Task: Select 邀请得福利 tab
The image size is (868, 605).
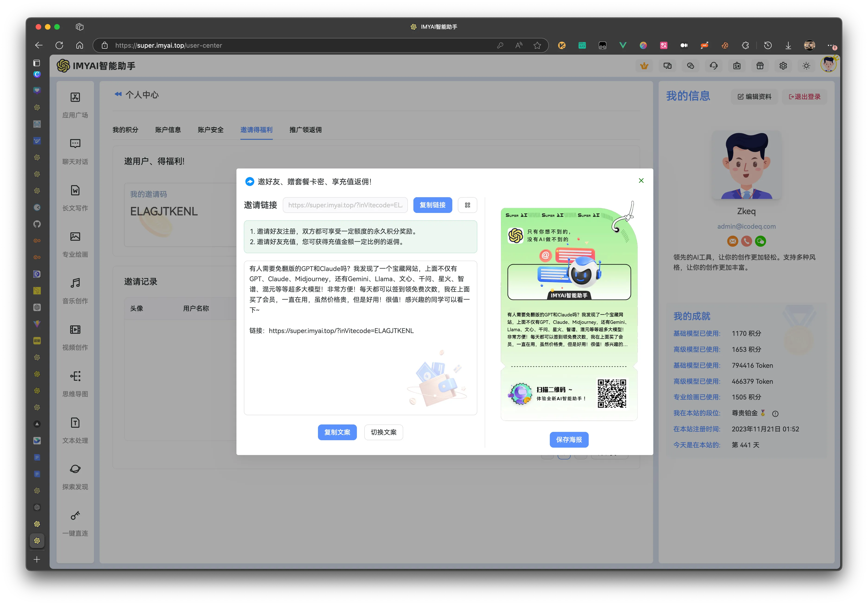Action: (256, 130)
